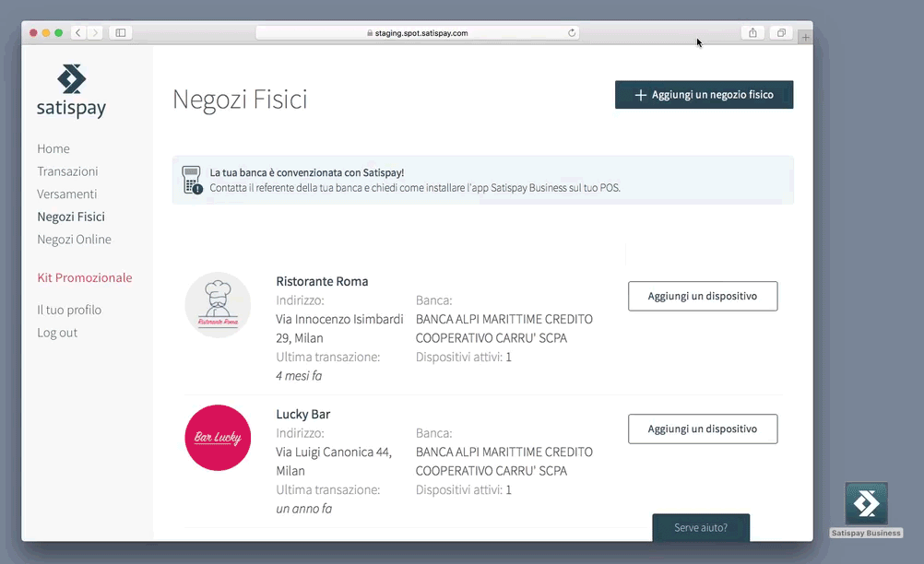
Task: Click 'Dispositivi attivi: 1' under Ristorante Roma
Action: point(464,357)
